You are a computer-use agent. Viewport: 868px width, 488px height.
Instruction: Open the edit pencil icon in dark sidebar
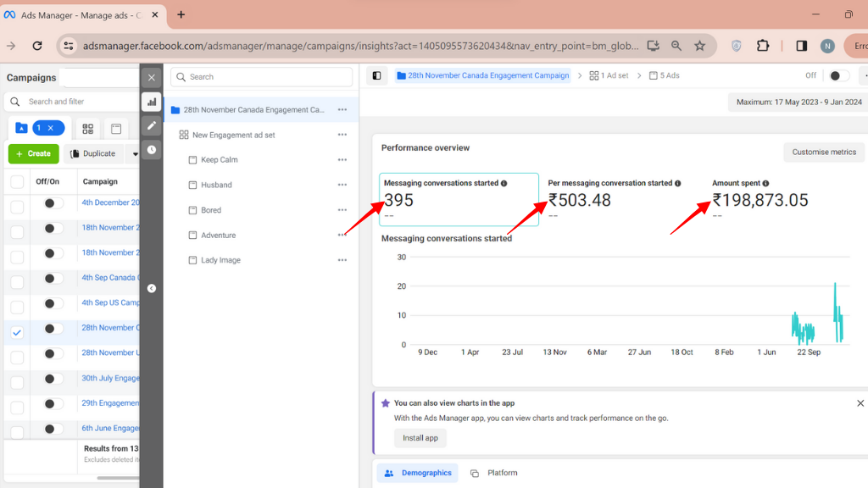pos(152,125)
